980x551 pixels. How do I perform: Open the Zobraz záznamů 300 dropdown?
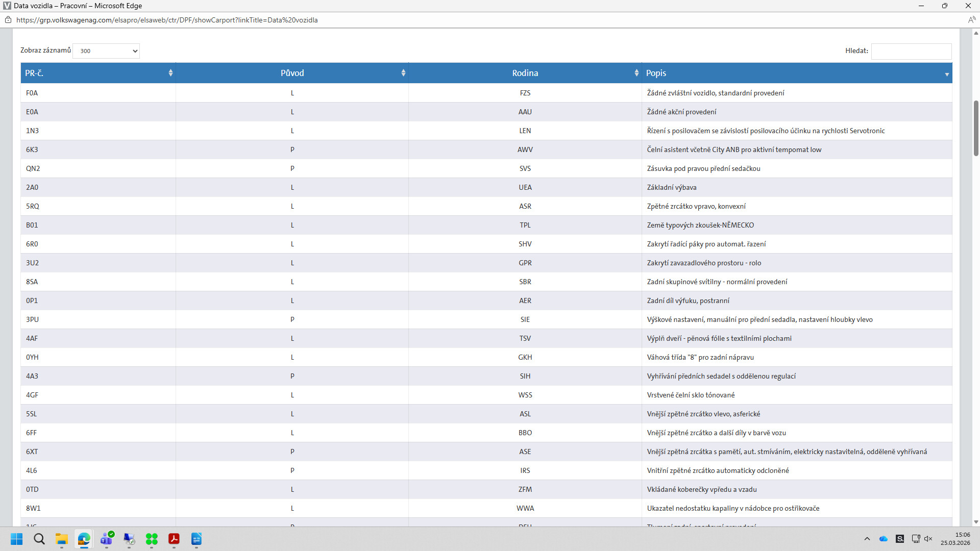[106, 51]
